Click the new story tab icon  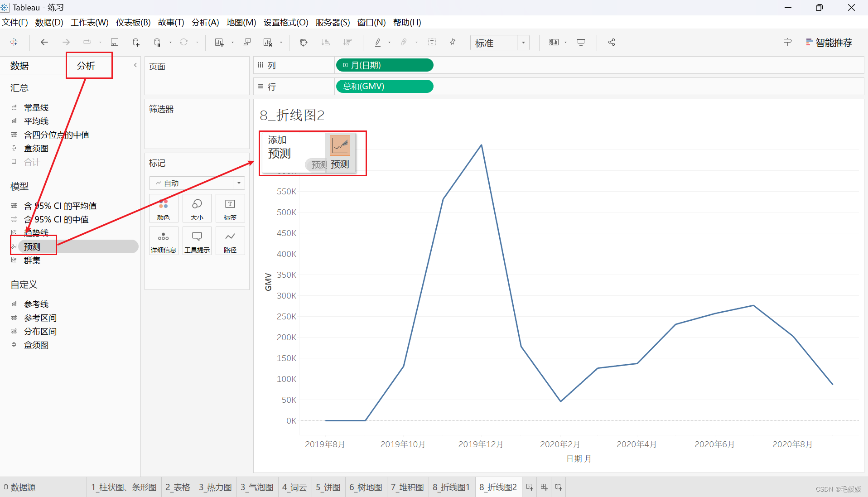(x=559, y=487)
